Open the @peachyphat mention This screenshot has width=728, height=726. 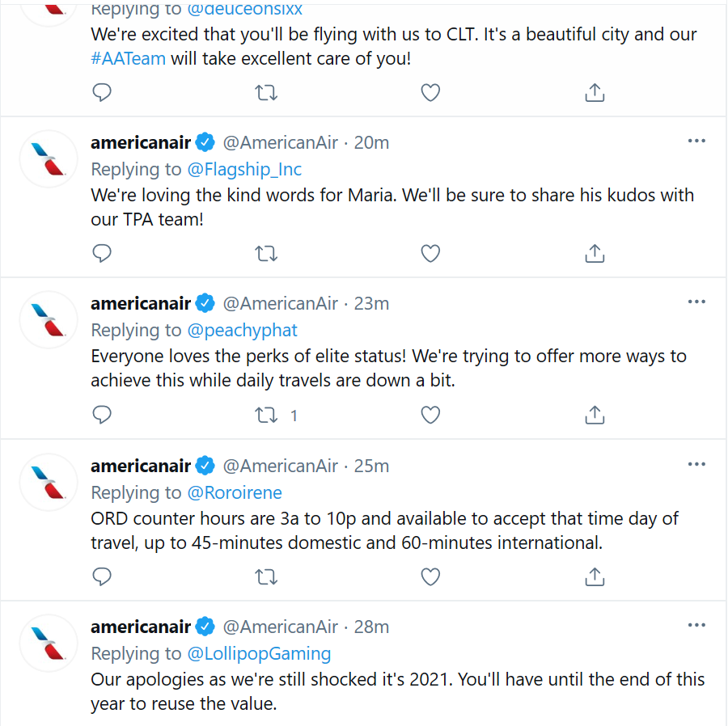pos(242,331)
